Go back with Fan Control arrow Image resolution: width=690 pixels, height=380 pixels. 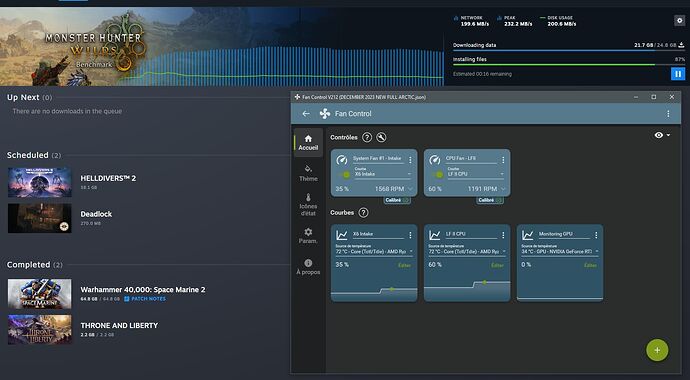coord(306,113)
